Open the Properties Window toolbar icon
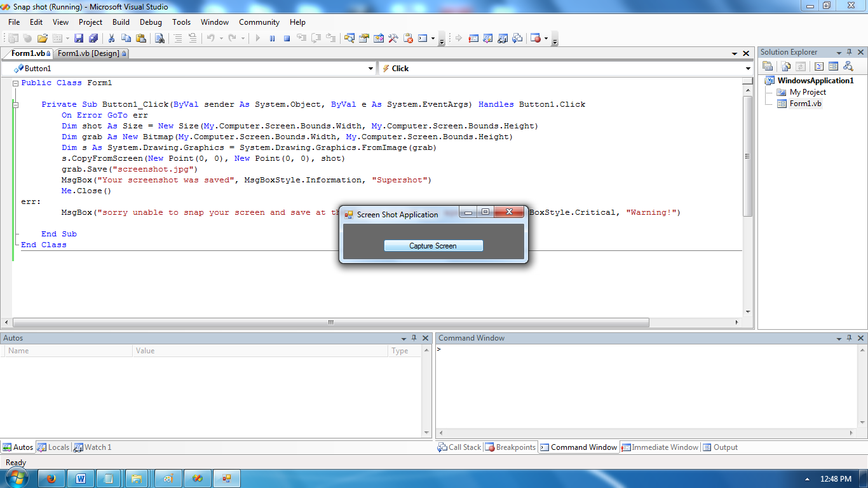 [364, 38]
